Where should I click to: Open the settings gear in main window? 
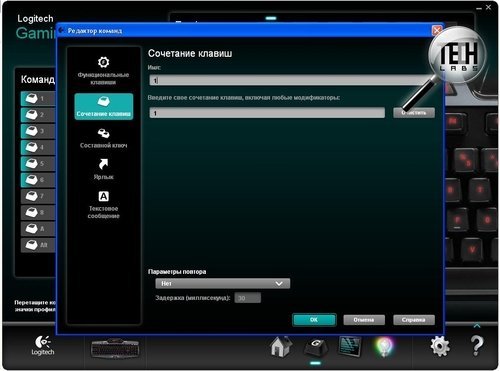[x=440, y=346]
